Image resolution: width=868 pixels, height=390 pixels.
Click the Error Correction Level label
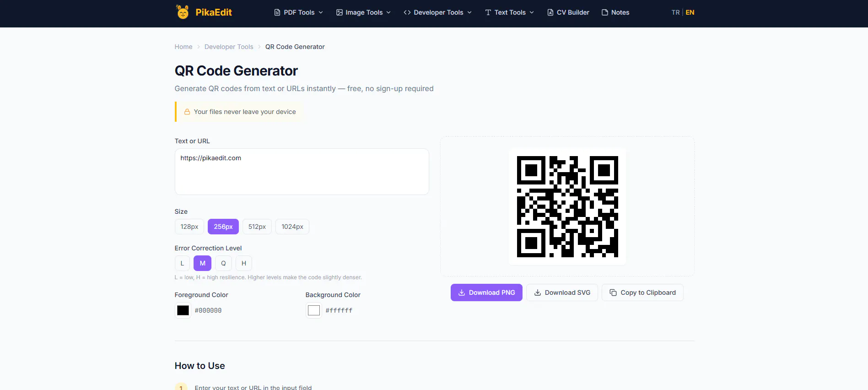tap(208, 248)
